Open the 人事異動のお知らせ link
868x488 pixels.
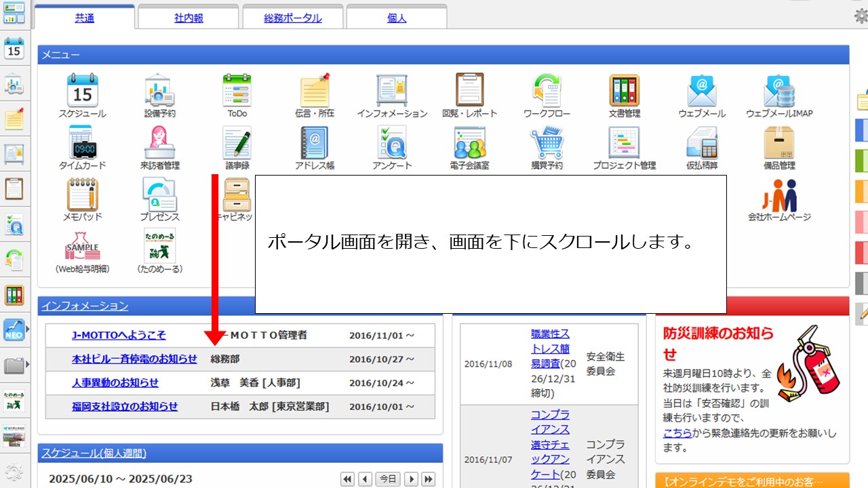click(x=115, y=383)
